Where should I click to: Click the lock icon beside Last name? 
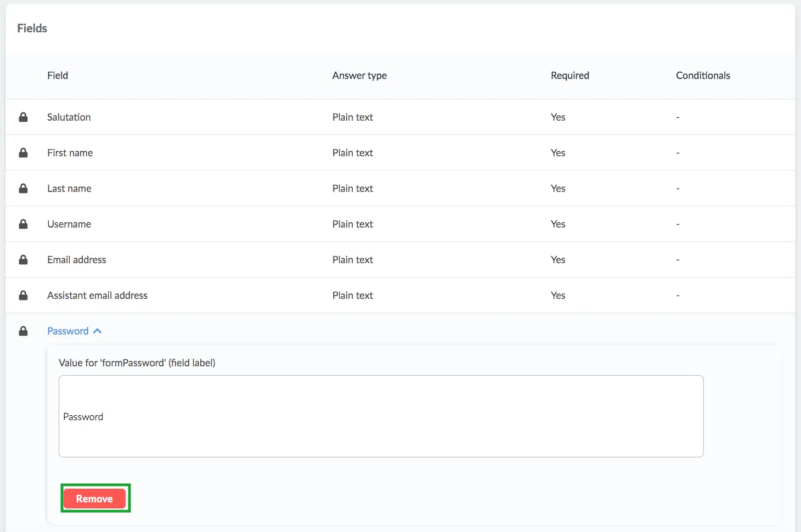pyautogui.click(x=23, y=188)
